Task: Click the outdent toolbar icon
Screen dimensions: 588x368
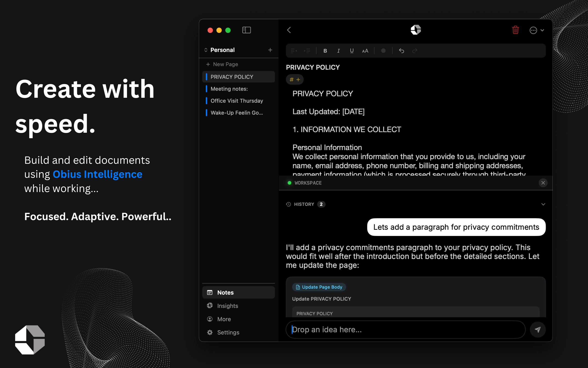Action: tap(294, 51)
